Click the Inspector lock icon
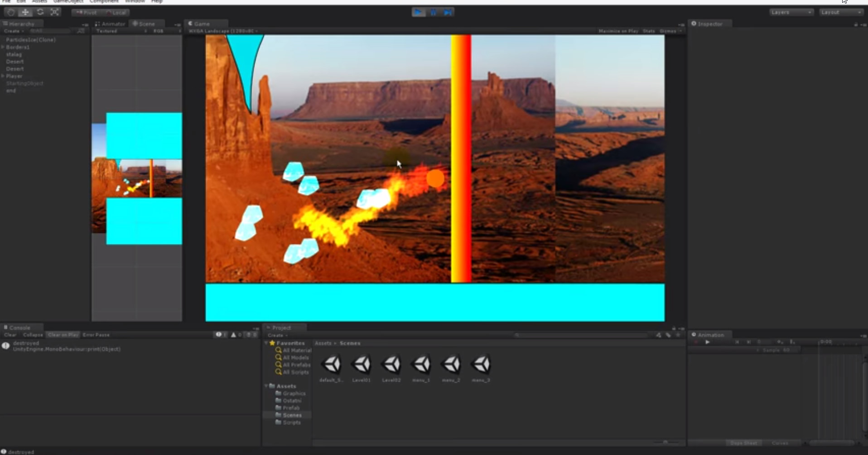 click(856, 24)
